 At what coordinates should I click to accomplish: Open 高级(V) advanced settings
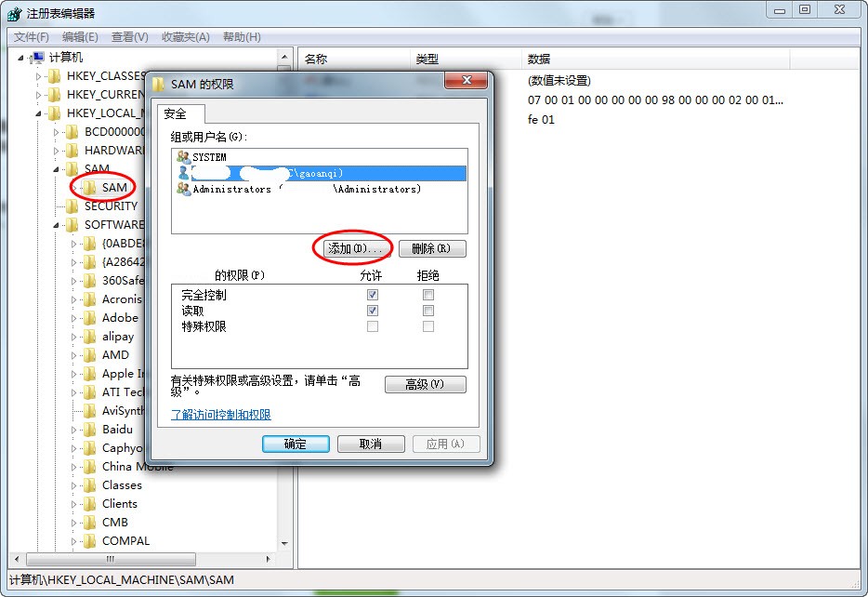pyautogui.click(x=425, y=384)
